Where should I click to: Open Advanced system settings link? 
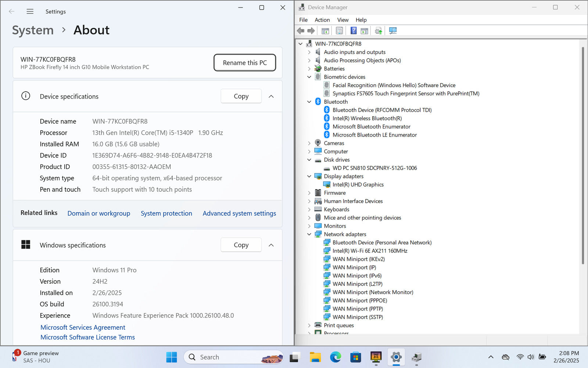[x=239, y=213]
